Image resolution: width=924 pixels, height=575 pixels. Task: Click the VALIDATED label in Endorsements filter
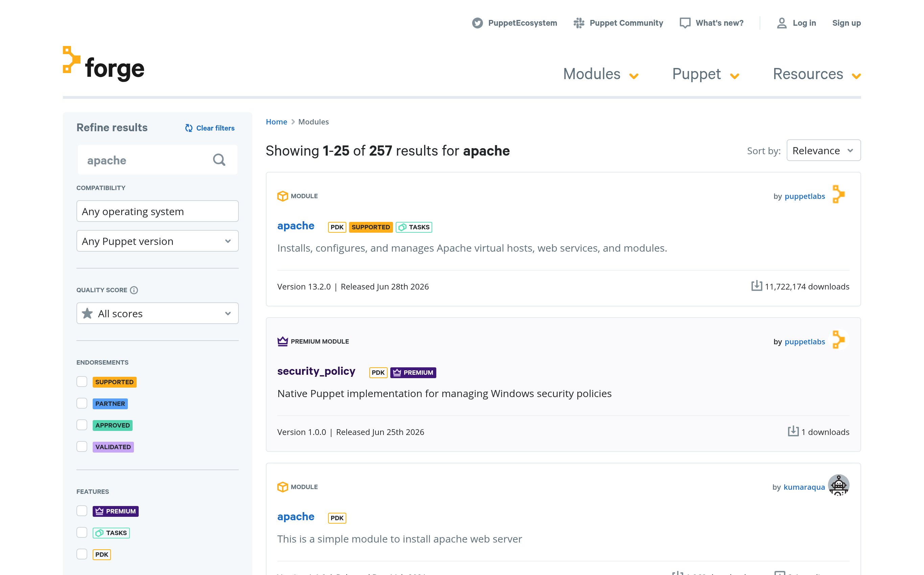click(113, 447)
